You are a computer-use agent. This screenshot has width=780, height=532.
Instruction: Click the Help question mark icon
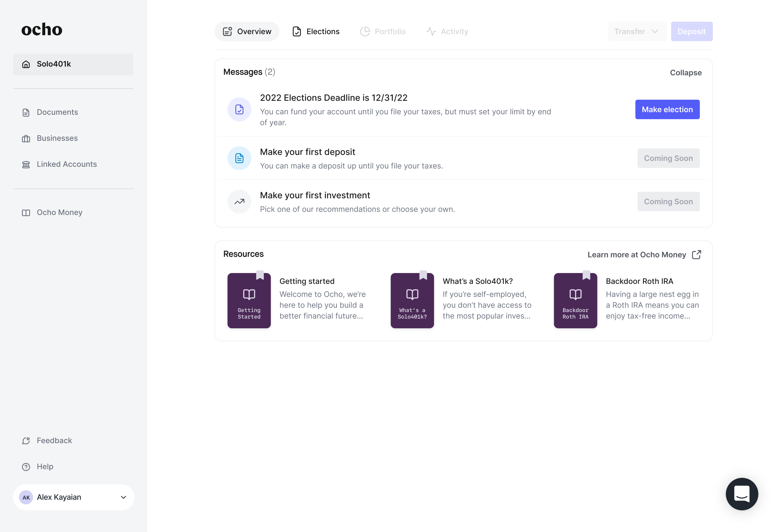coord(26,467)
